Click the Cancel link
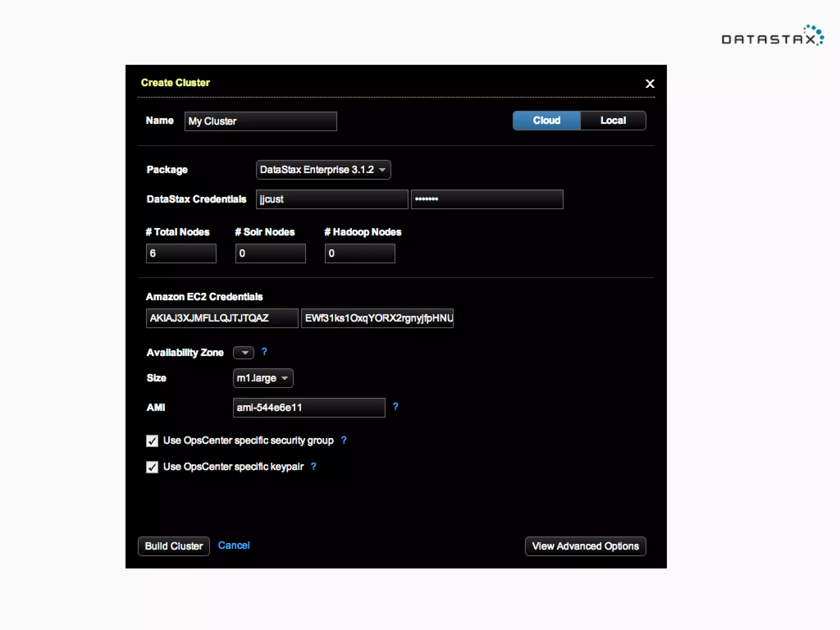The width and height of the screenshot is (840, 630). 233,546
